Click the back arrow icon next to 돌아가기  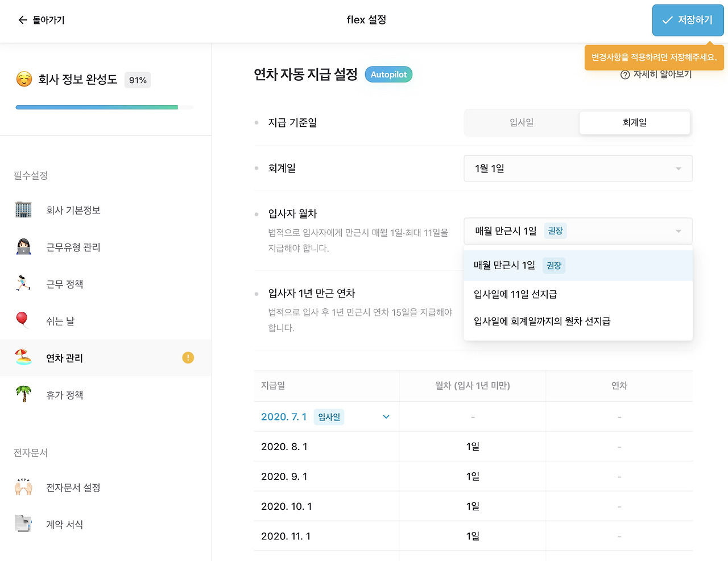23,20
